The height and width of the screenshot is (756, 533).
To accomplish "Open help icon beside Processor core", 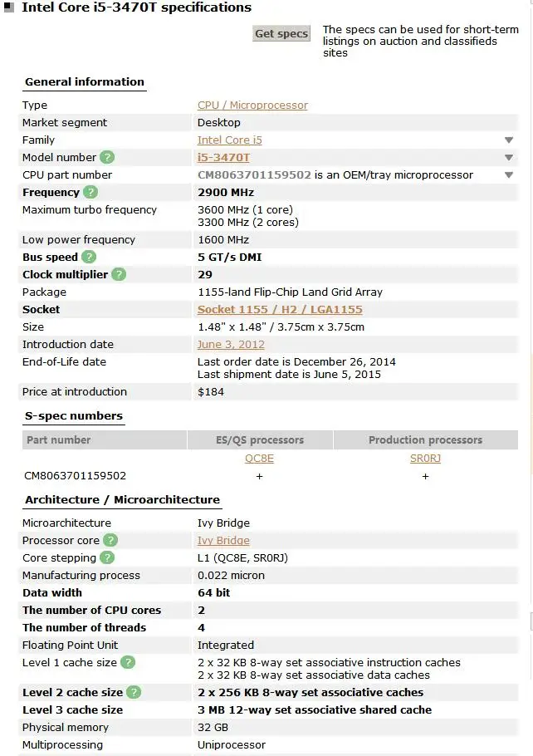I will click(x=110, y=540).
